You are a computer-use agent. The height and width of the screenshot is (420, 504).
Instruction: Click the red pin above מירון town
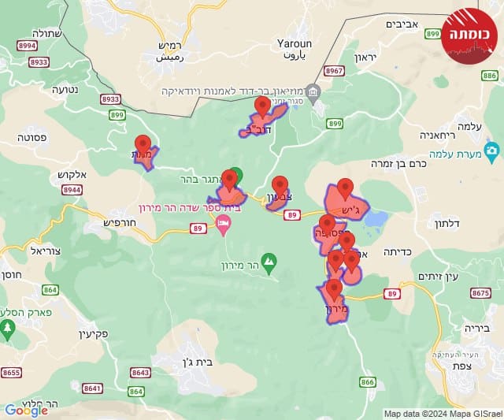(x=334, y=290)
